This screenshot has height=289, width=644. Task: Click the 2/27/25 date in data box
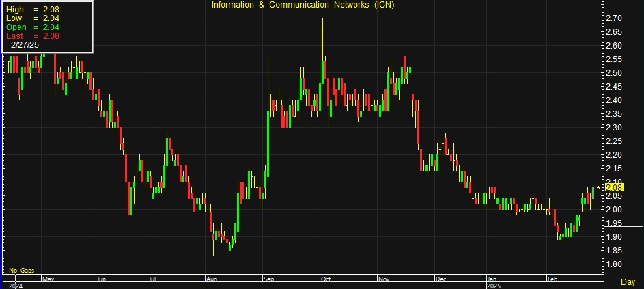click(x=26, y=45)
